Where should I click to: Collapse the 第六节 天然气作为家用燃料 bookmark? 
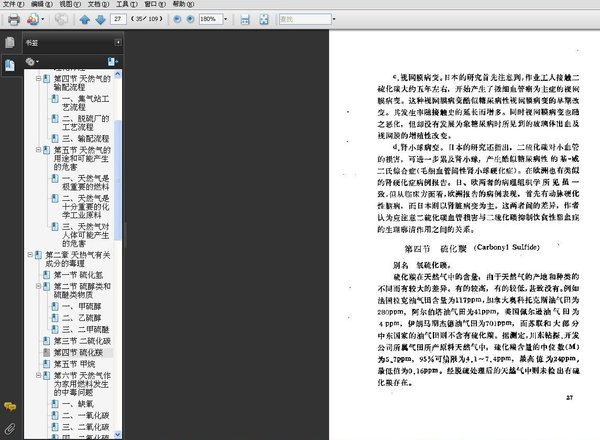38,375
